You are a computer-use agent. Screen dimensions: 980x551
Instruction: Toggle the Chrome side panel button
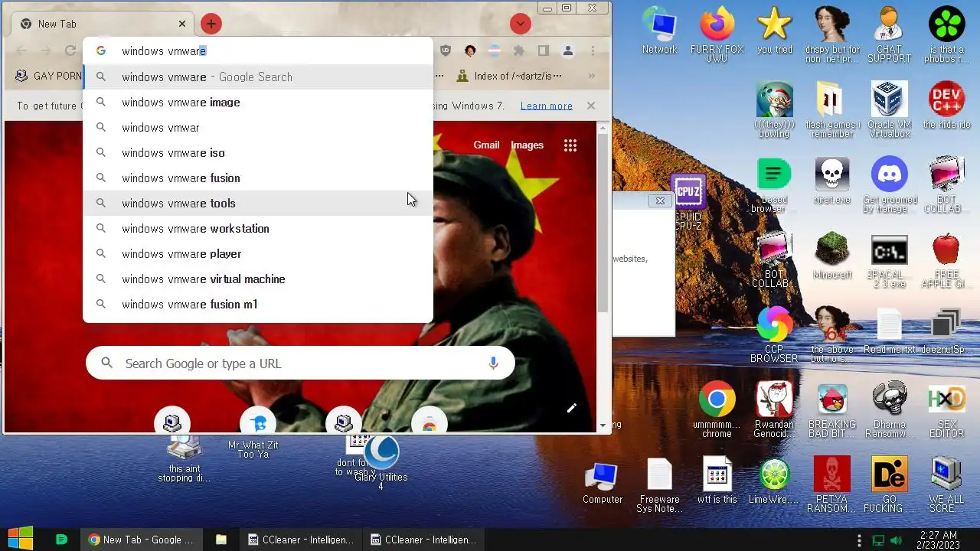tap(544, 51)
